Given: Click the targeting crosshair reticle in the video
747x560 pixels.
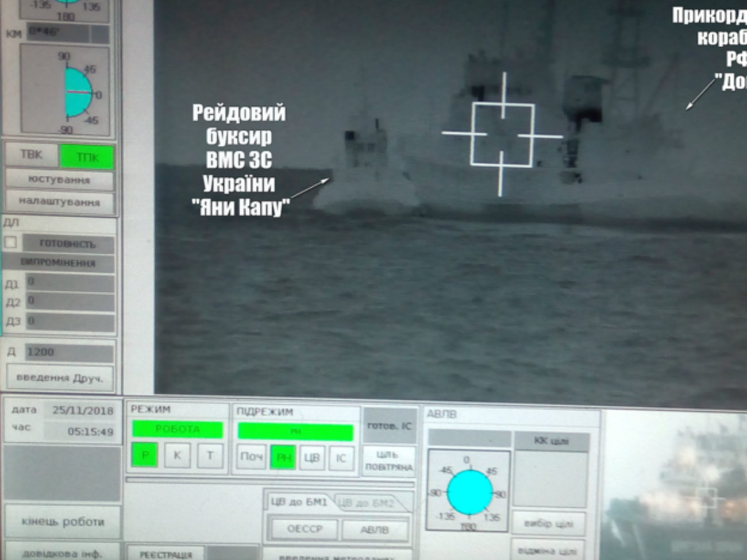Looking at the screenshot, I should tap(502, 136).
